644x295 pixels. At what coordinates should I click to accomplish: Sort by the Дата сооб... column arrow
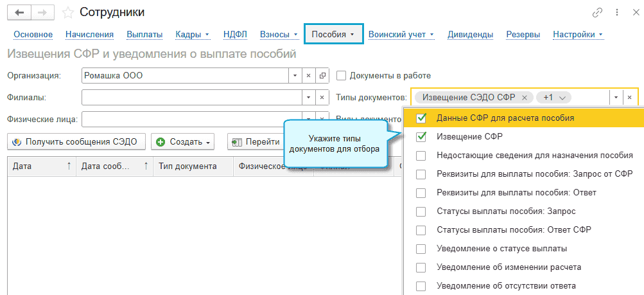coord(145,166)
